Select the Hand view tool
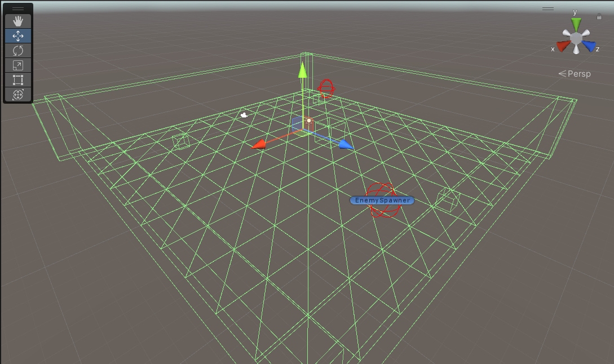Image resolution: width=614 pixels, height=364 pixels. click(x=18, y=21)
